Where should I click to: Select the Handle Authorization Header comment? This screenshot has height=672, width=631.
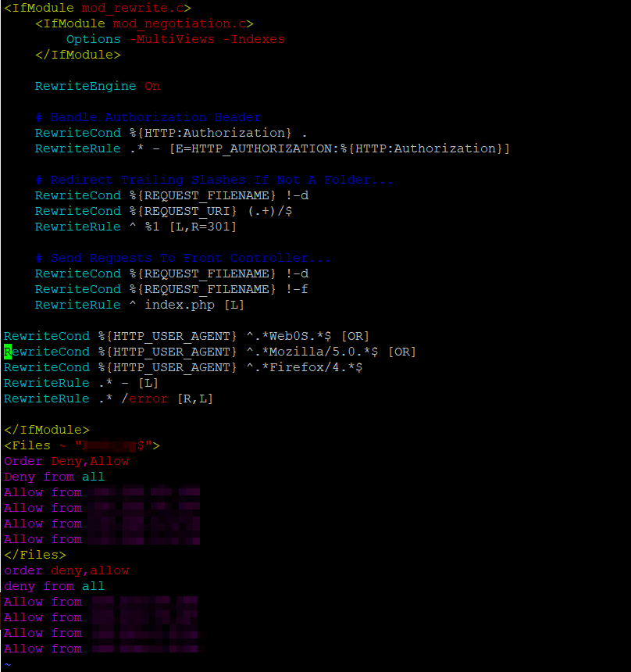[x=148, y=117]
